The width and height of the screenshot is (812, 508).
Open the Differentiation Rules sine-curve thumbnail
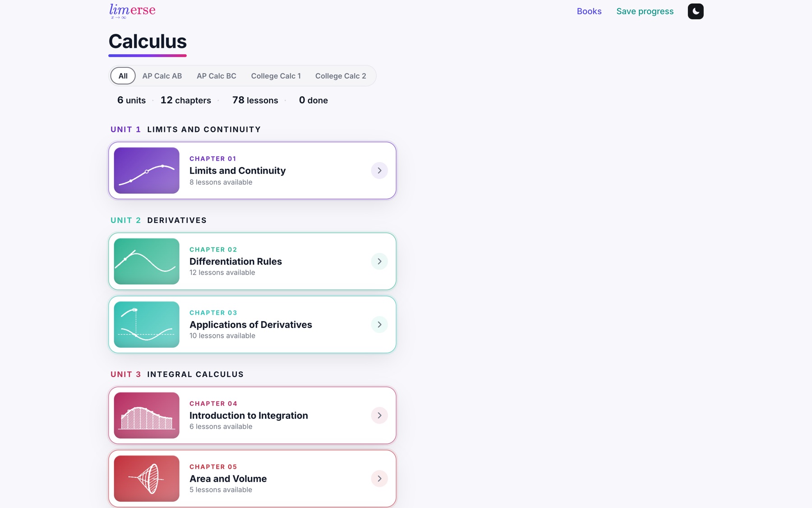point(147,261)
